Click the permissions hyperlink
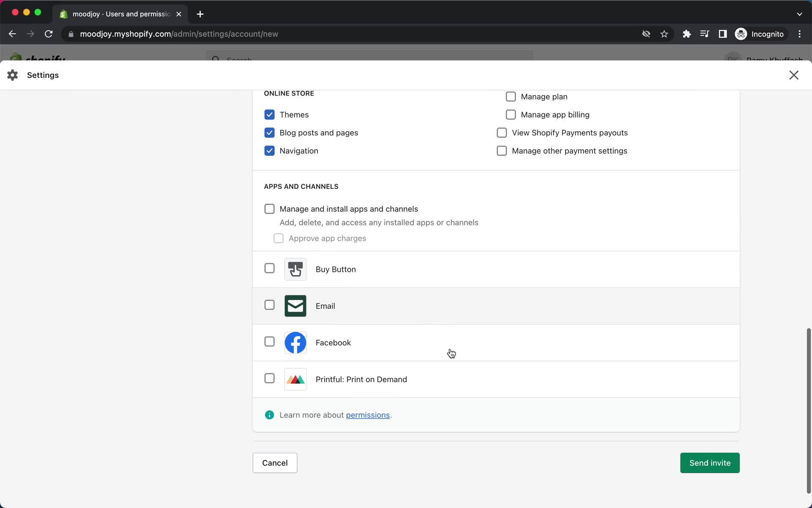The image size is (812, 508). click(367, 415)
